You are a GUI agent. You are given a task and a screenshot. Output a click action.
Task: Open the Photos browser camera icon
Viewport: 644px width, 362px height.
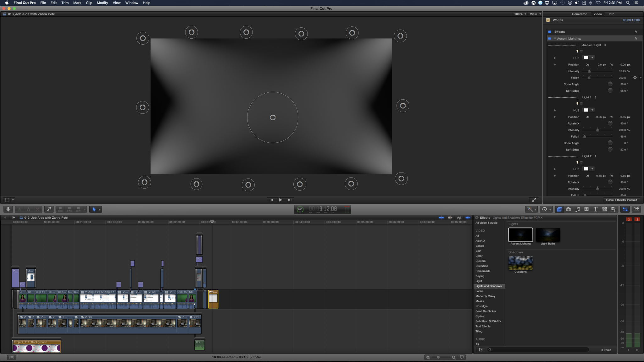[568, 209]
